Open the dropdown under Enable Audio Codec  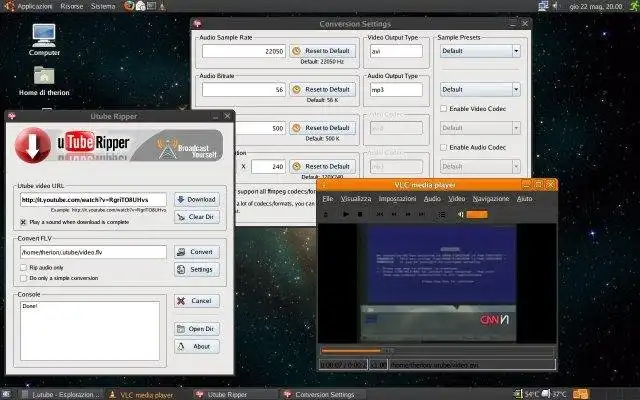tap(480, 166)
